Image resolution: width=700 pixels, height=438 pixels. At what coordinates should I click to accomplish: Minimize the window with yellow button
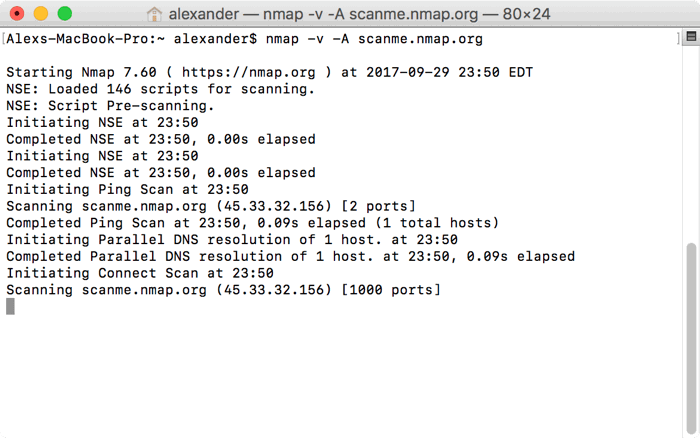41,14
